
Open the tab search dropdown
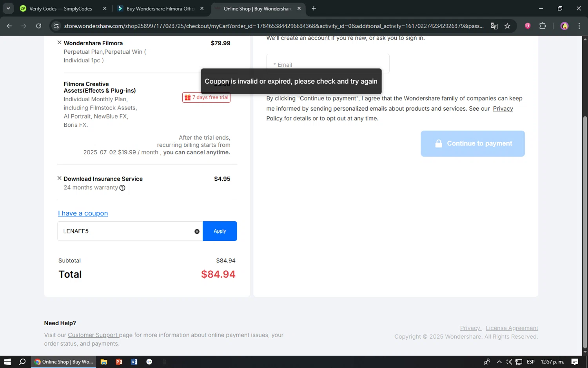(x=8, y=9)
